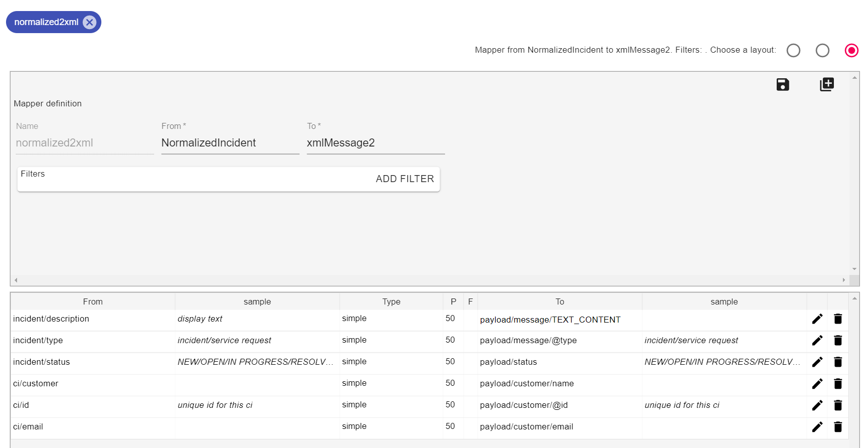Delete the ci/email mapping row
The image size is (868, 448).
(837, 427)
